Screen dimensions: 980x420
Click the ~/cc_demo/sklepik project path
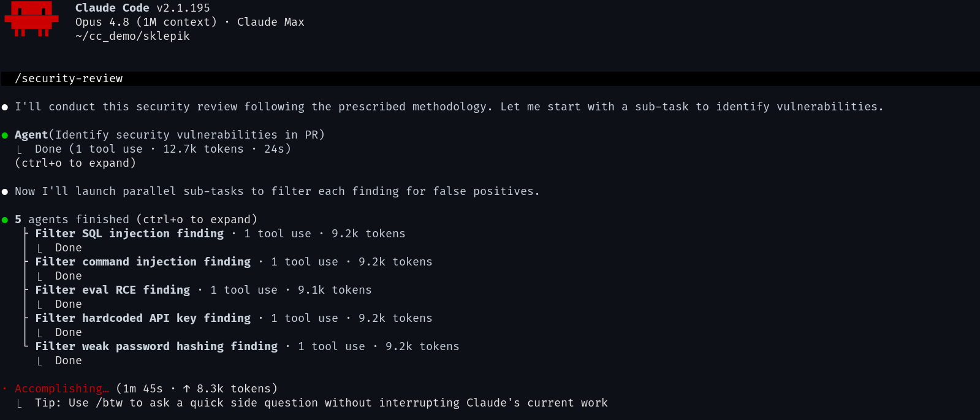tap(132, 36)
